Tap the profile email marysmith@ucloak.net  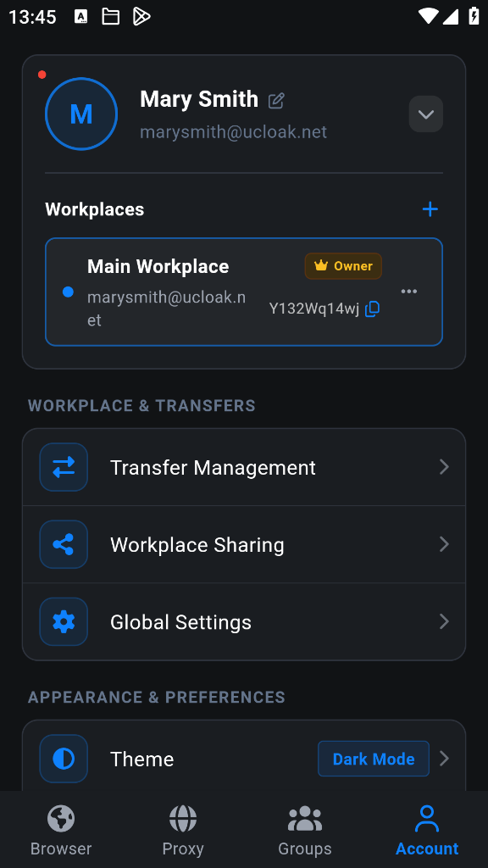(234, 132)
